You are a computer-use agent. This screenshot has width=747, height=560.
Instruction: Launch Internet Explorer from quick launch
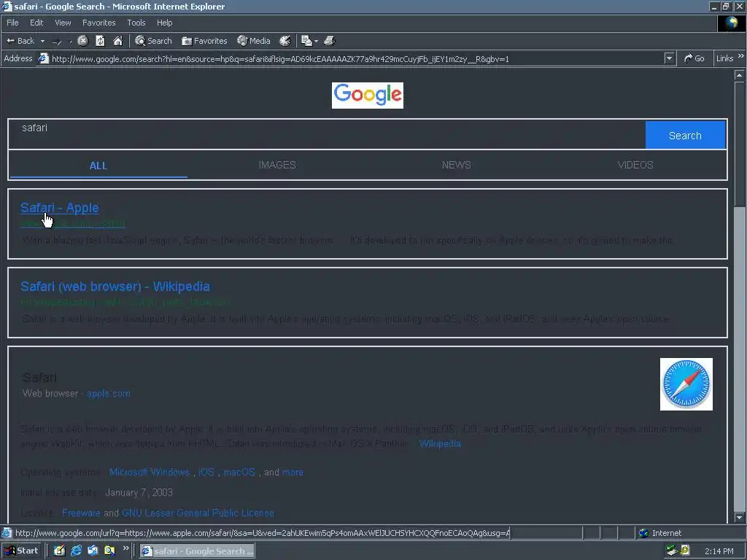pyautogui.click(x=76, y=551)
